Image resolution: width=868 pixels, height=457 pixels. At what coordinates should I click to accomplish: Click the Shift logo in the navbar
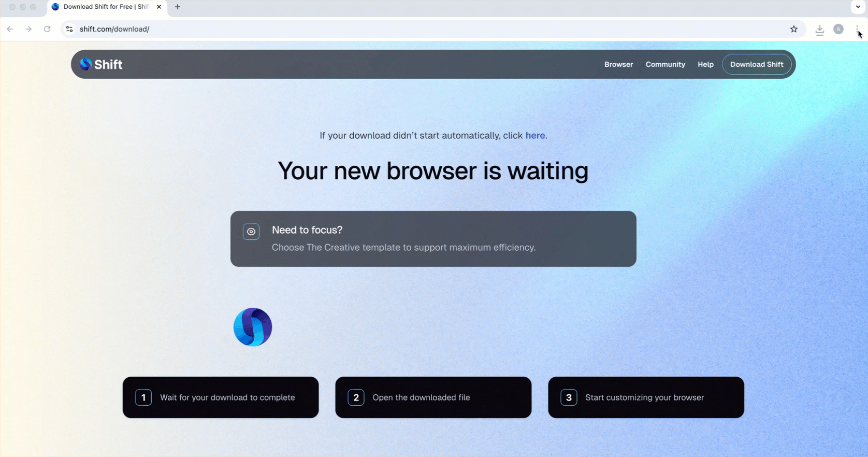coord(101,64)
